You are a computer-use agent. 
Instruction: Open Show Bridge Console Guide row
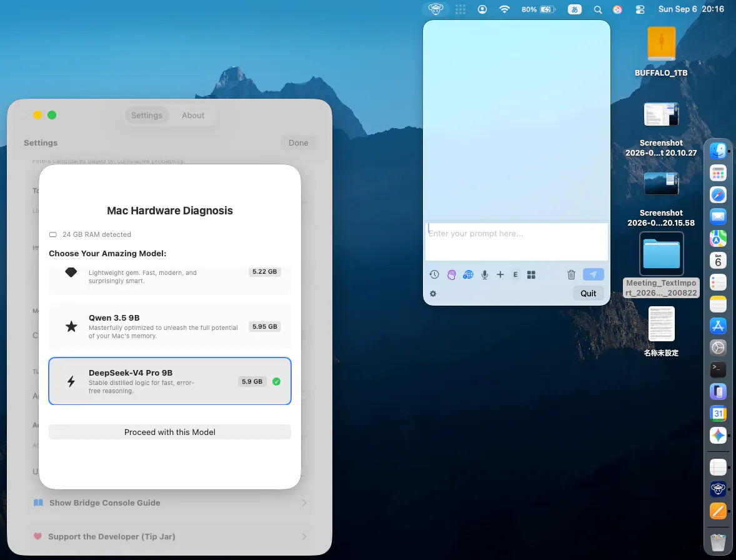(x=170, y=502)
